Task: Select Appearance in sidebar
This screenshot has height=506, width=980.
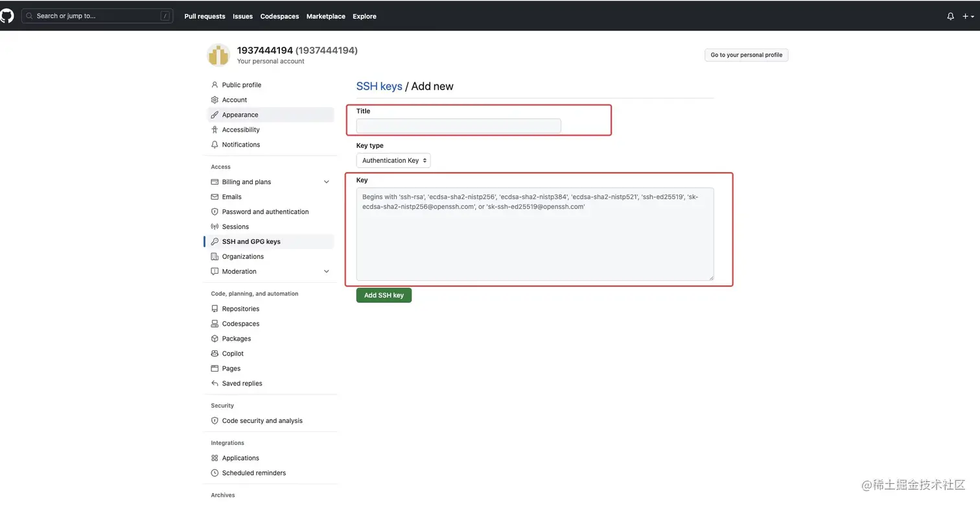Action: click(x=270, y=115)
